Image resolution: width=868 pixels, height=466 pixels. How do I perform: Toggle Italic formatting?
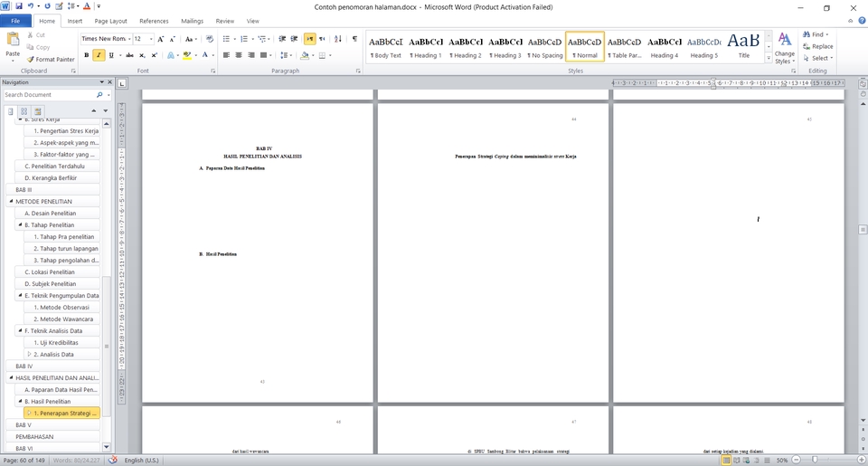point(99,55)
